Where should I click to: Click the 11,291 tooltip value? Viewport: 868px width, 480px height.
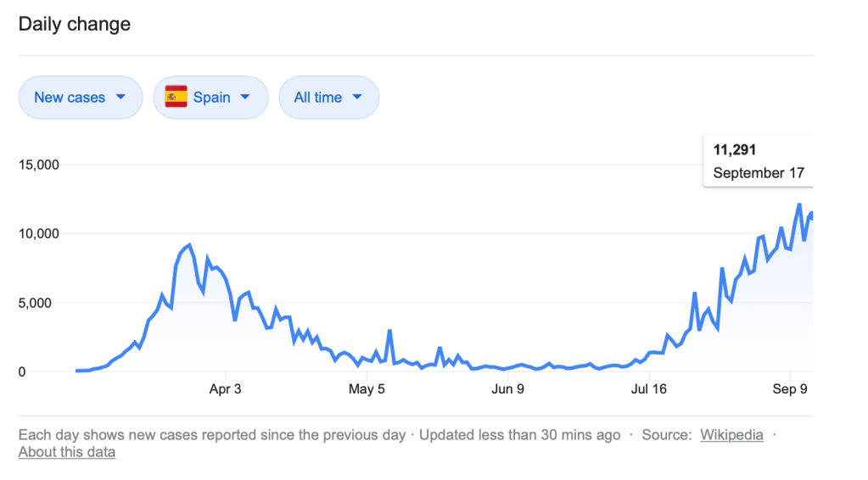click(734, 150)
